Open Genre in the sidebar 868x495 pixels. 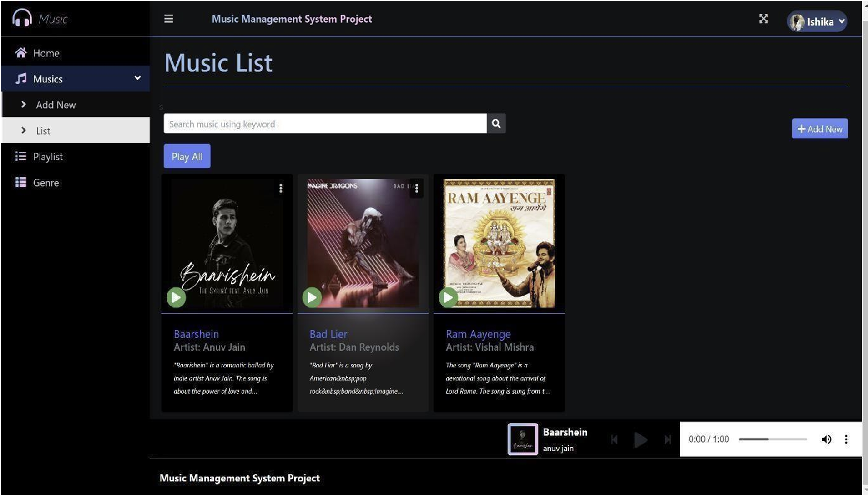pyautogui.click(x=75, y=183)
